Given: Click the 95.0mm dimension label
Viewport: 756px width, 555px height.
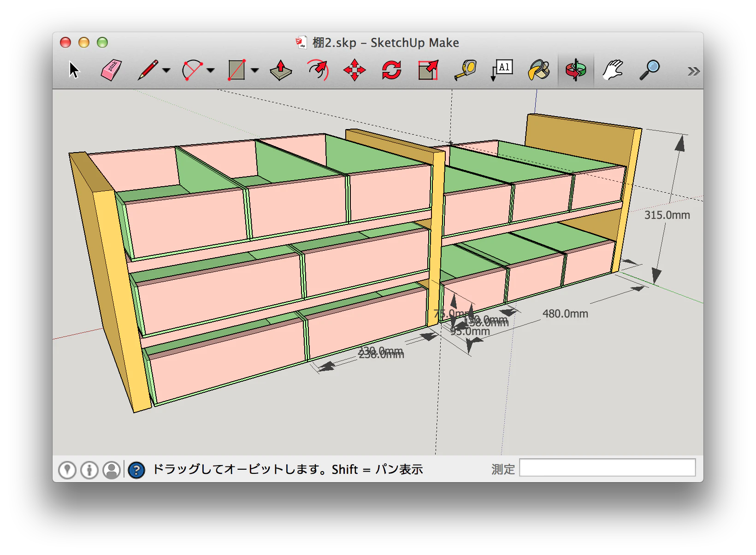Looking at the screenshot, I should (x=470, y=331).
